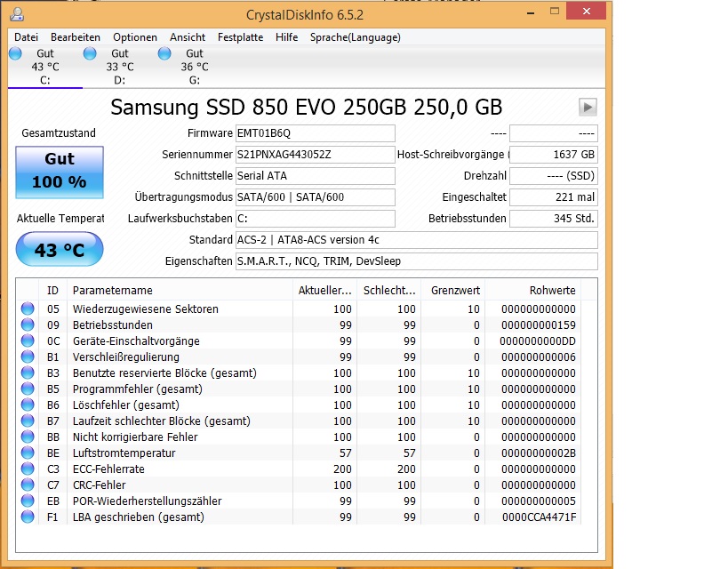728x569 pixels.
Task: Click status orb for ECC-Fehlerrate row
Action: [28, 469]
